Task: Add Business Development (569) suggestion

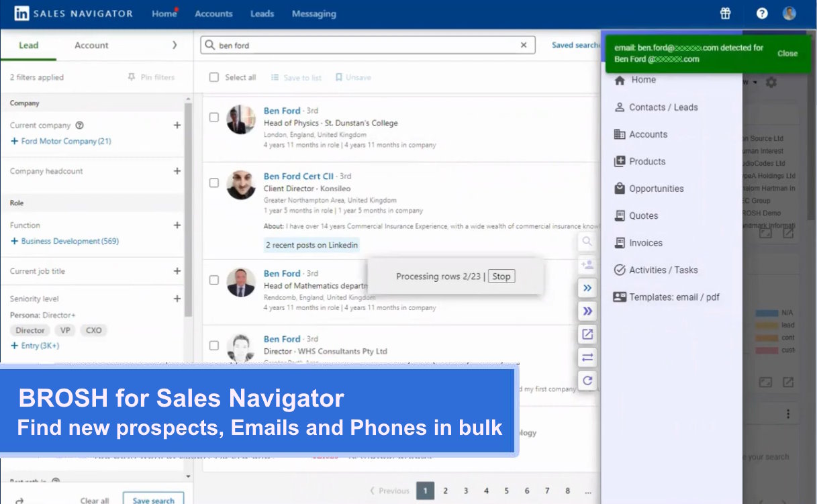Action: tap(65, 241)
